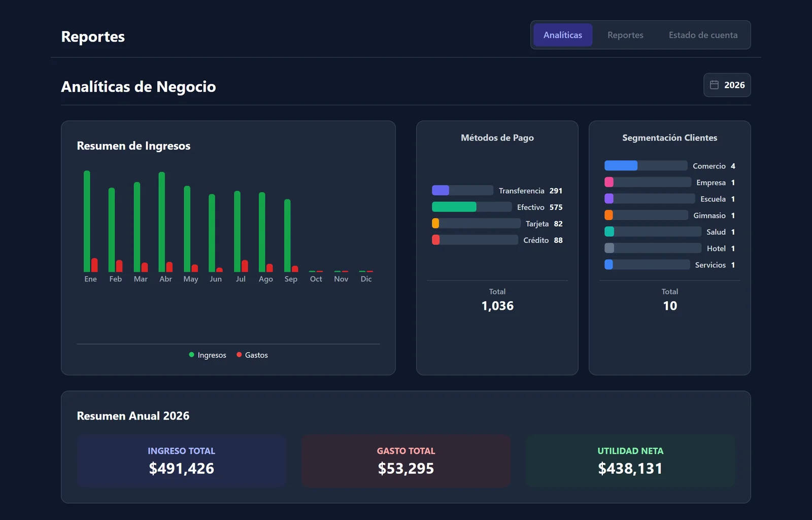Click the green Ingresos legend dot
The width and height of the screenshot is (812, 520).
191,355
